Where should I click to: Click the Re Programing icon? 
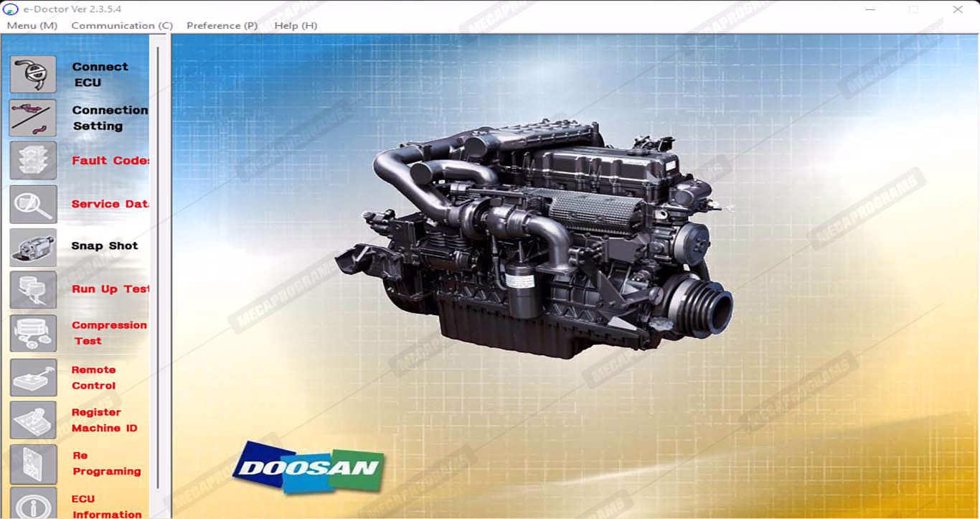tap(33, 464)
